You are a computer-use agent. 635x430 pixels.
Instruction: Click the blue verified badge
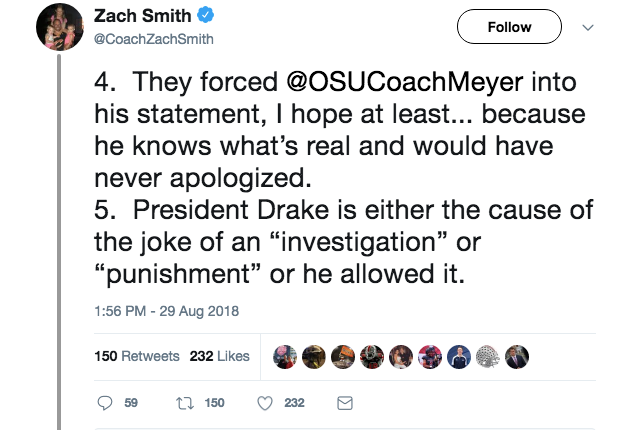pos(203,18)
